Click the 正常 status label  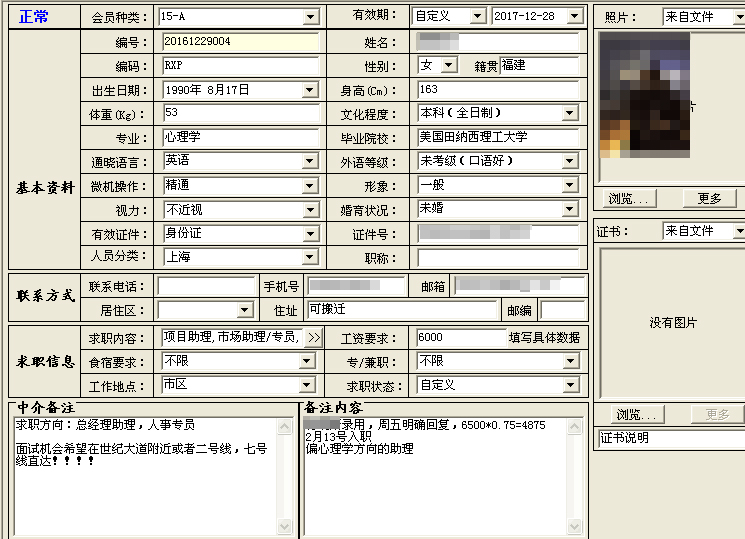(x=34, y=17)
